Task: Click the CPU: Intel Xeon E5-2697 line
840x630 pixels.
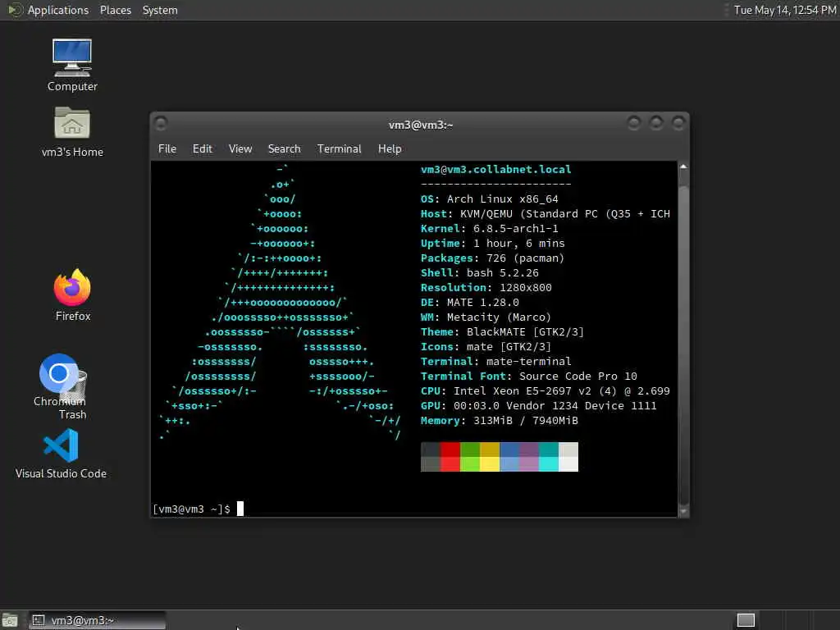Action: pyautogui.click(x=546, y=391)
